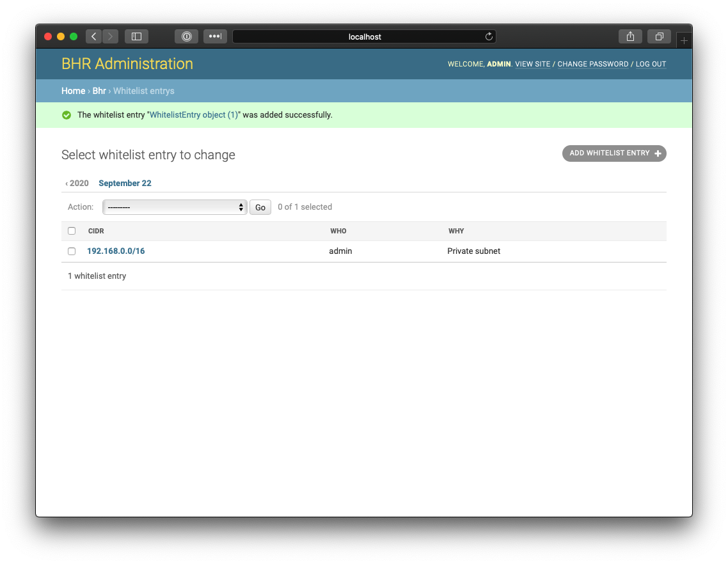
Task: Click the 'admin' cell in the row
Action: [341, 251]
